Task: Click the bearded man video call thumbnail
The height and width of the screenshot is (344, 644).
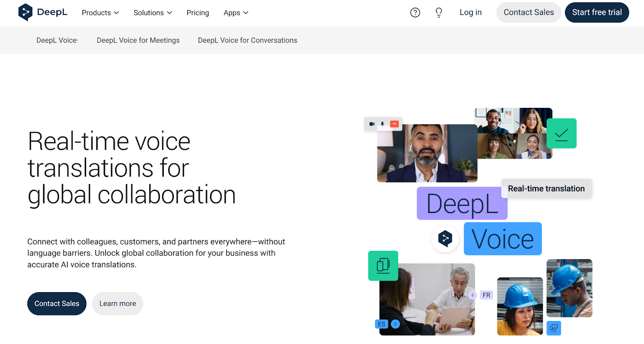Action: click(x=427, y=153)
